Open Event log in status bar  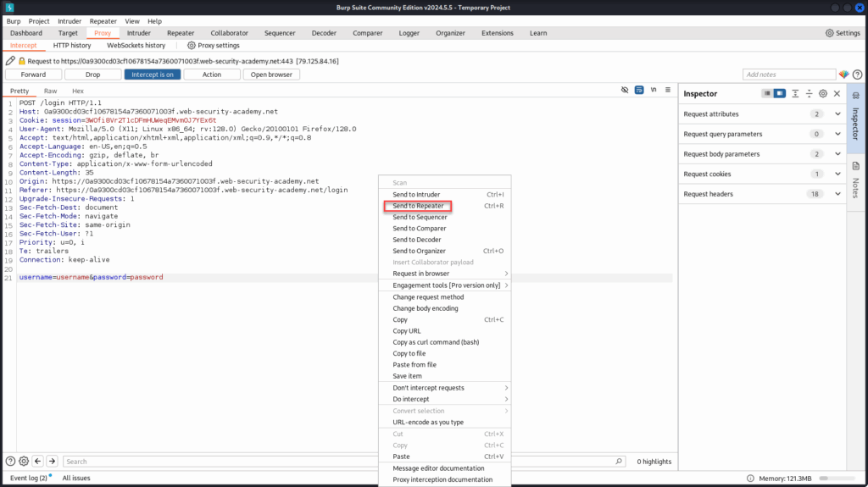29,479
